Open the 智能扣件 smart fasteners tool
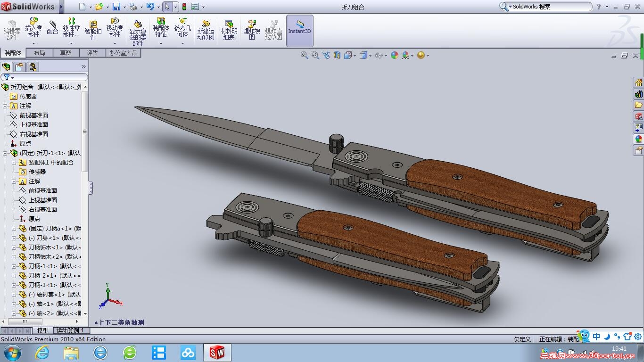Screen dimensions: 644x362 (x=93, y=30)
